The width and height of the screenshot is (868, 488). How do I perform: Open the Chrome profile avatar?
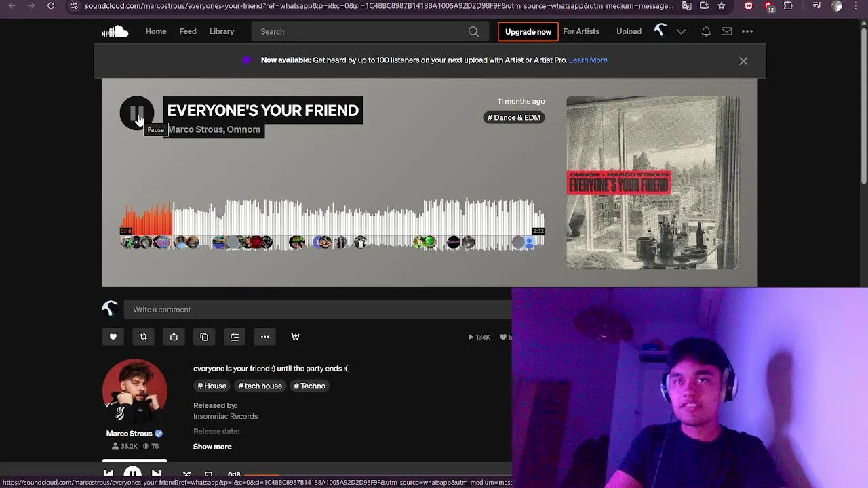[x=837, y=6]
